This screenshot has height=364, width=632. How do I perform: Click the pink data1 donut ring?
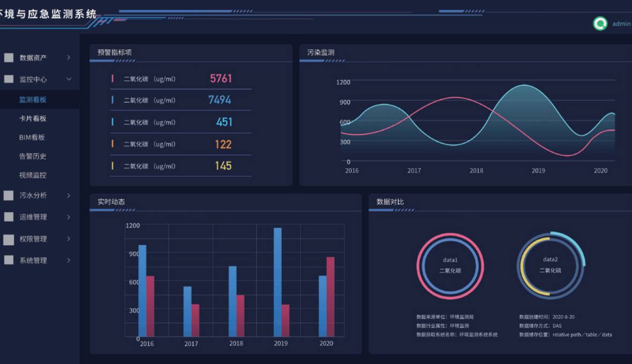coord(450,235)
